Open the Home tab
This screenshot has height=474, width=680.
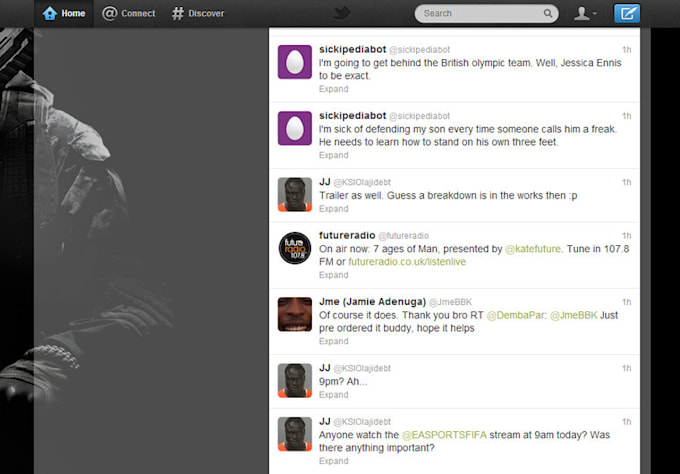pos(64,13)
